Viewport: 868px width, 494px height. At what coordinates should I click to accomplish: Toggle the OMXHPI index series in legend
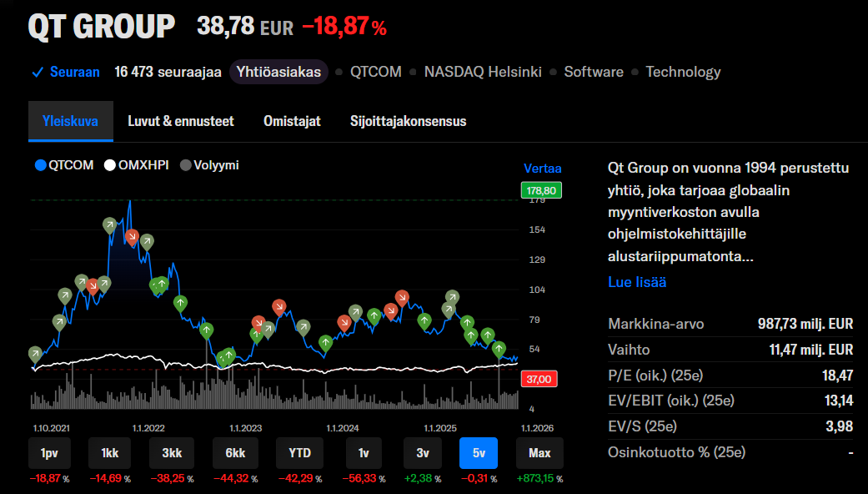click(x=136, y=165)
